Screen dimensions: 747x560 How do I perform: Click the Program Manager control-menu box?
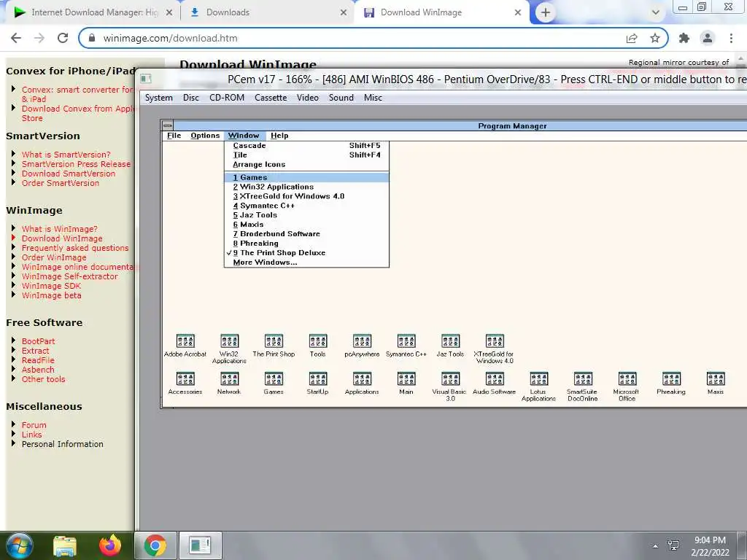point(168,125)
